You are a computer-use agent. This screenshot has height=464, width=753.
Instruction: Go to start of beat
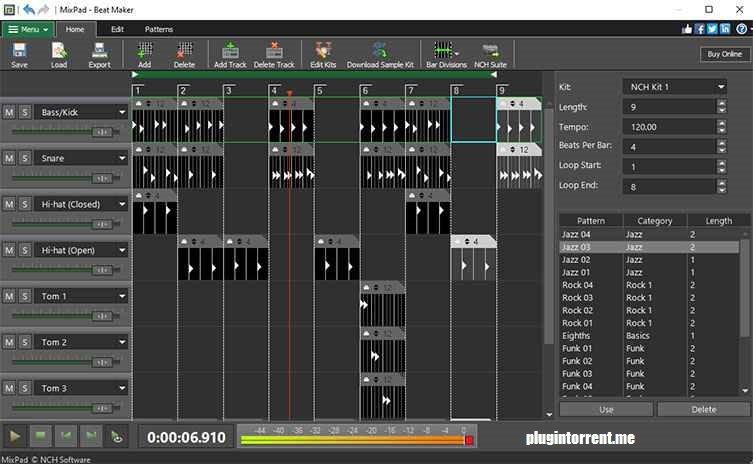click(x=66, y=436)
